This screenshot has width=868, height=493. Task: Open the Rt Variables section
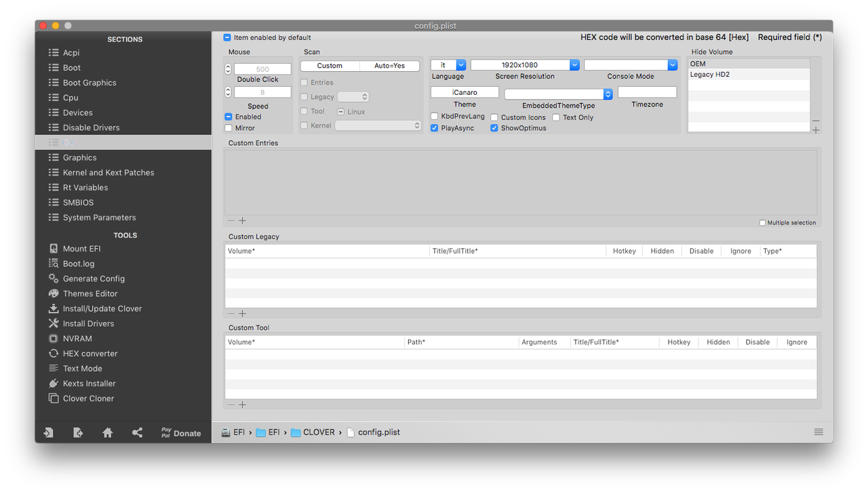[85, 187]
